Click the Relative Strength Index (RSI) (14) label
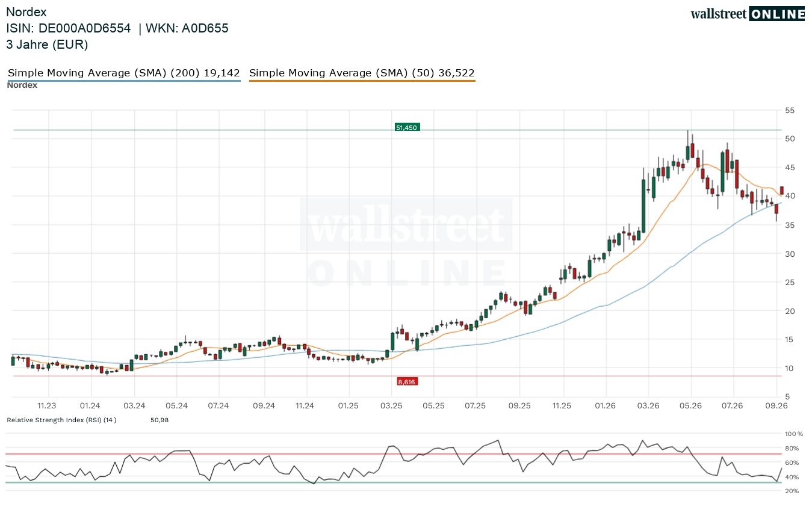812x507 pixels. click(61, 420)
